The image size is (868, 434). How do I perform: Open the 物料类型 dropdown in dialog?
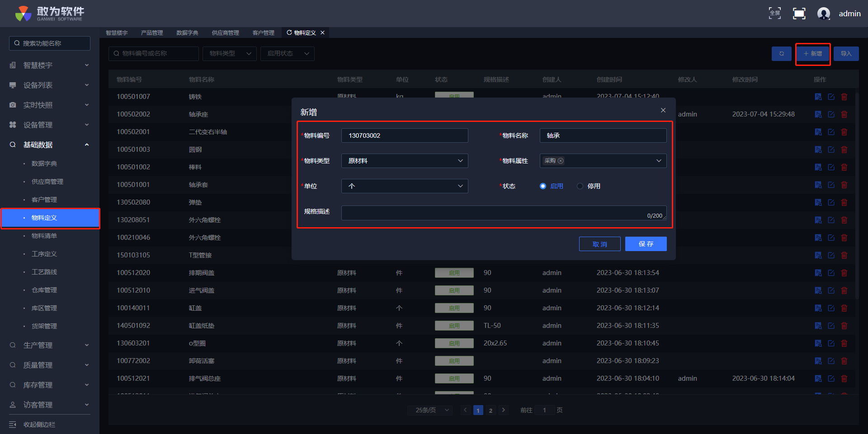404,161
